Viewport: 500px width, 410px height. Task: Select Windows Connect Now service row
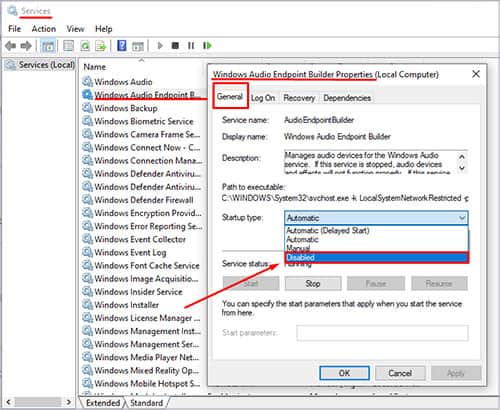(x=142, y=147)
